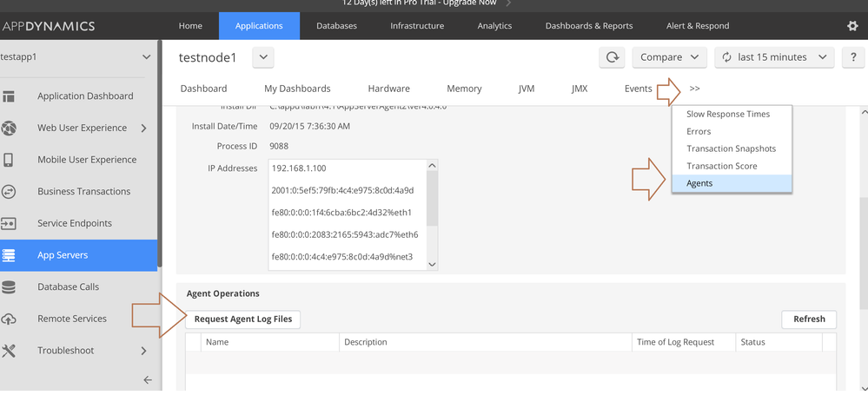Switch to the JVM tab
This screenshot has height=415, width=868.
click(527, 89)
